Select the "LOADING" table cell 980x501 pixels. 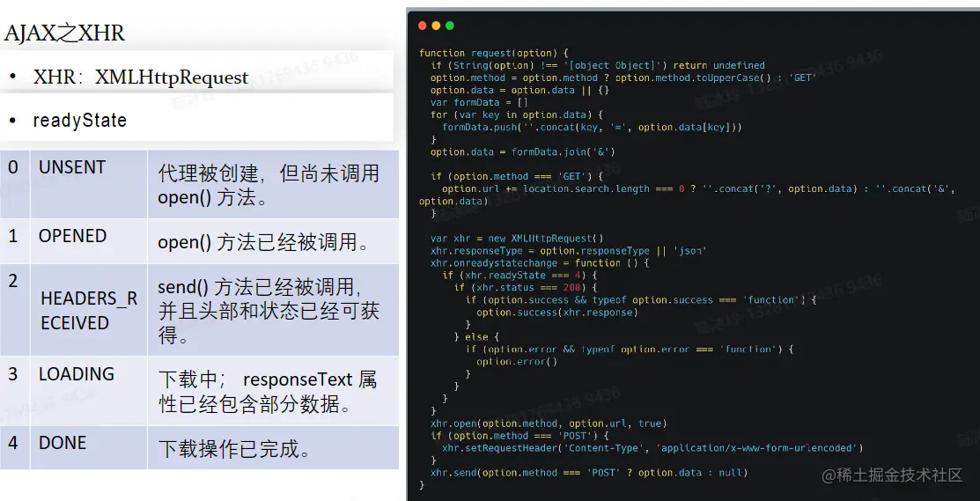89,390
